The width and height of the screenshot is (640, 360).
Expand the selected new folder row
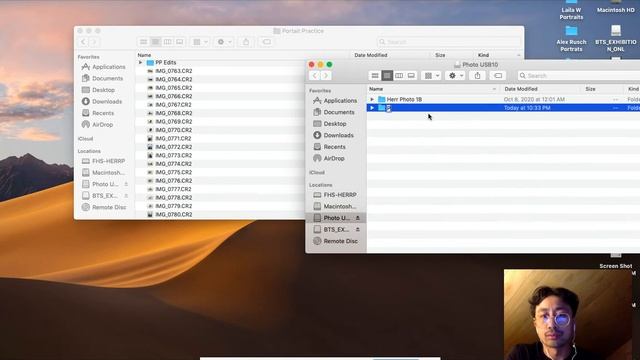(x=372, y=108)
